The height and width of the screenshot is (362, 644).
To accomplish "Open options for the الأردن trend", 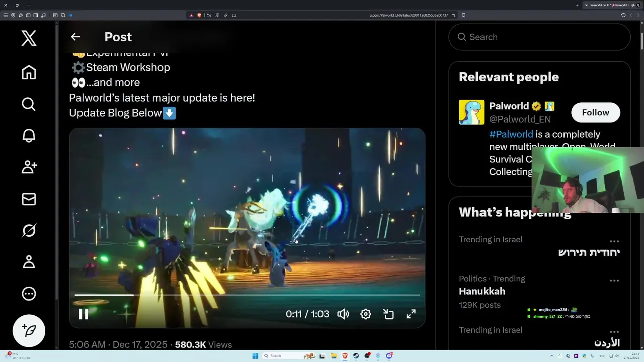I will coord(614,332).
